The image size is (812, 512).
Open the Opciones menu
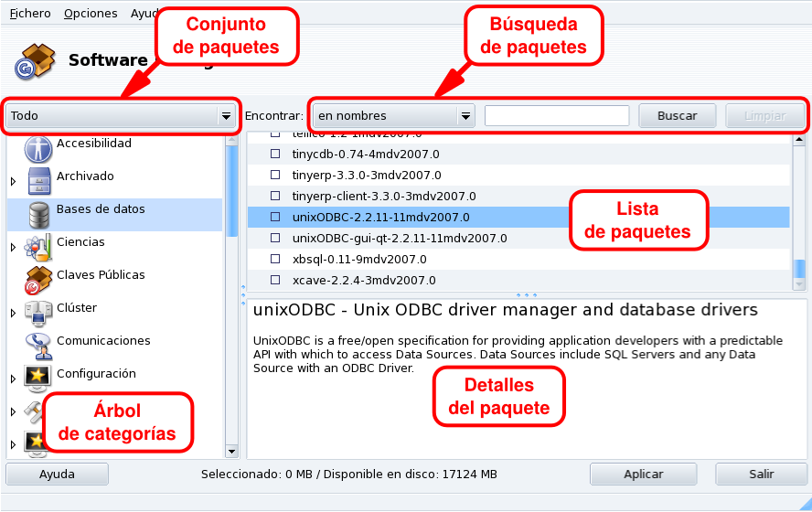point(91,14)
